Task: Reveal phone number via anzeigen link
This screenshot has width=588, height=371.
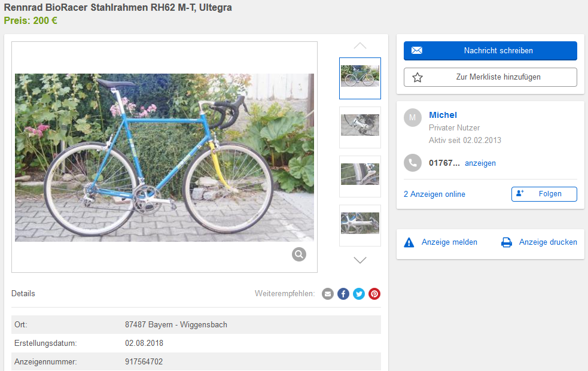Action: click(480, 163)
